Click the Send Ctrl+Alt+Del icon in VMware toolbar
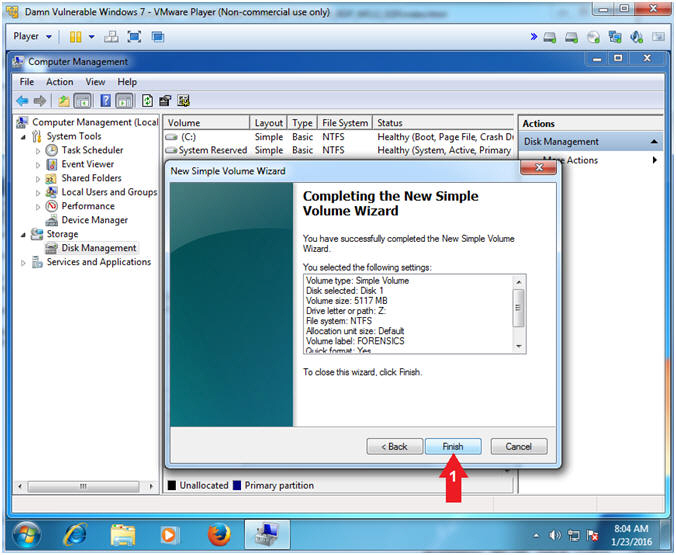Screen dimensions: 676x555 tap(111, 37)
